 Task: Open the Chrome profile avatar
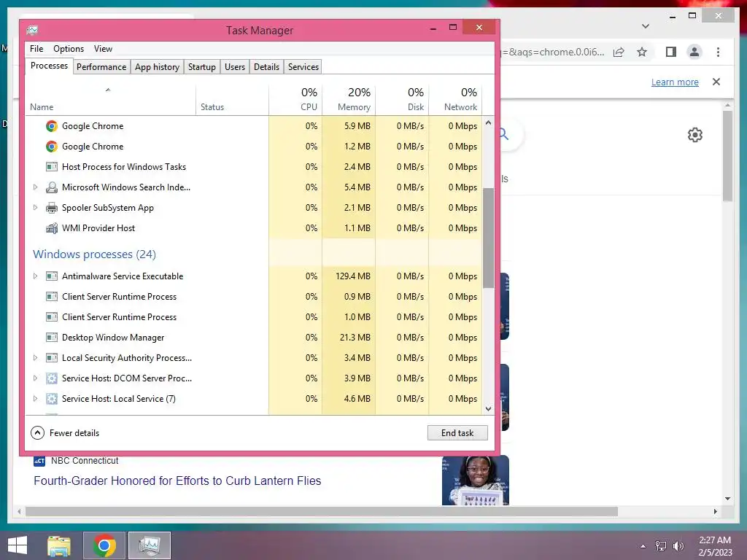[694, 52]
